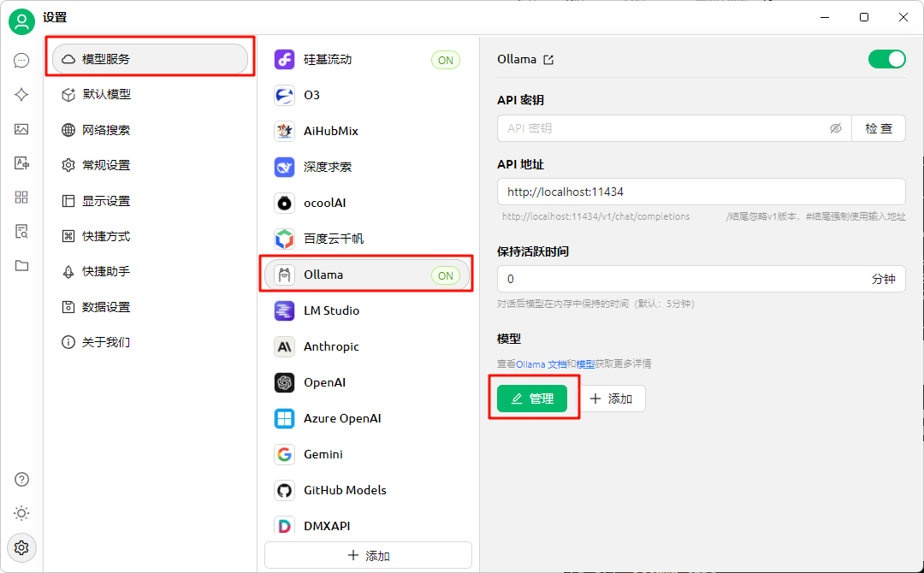The image size is (924, 573).
Task: Focus the API 地址 input field
Action: tap(702, 192)
